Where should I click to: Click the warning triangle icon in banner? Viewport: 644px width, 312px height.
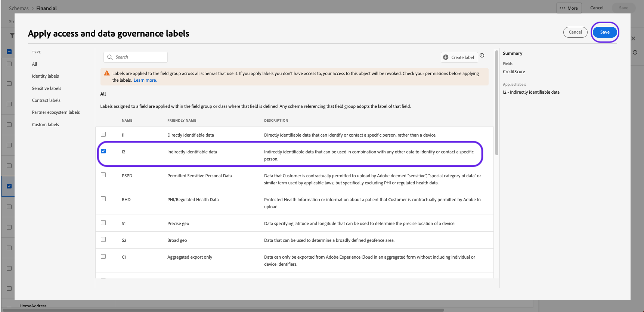(x=107, y=73)
